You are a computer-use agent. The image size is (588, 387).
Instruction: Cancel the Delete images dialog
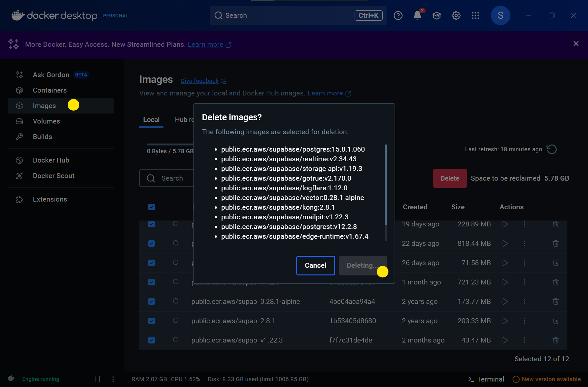click(316, 265)
